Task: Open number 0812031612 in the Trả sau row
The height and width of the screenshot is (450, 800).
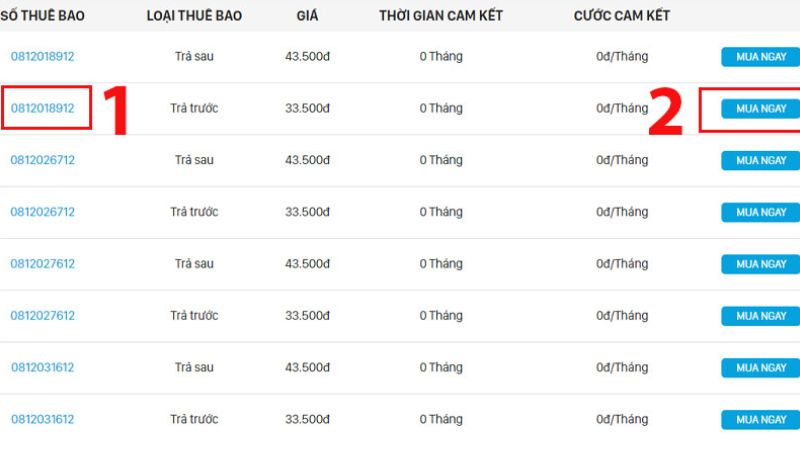Action: 42,368
